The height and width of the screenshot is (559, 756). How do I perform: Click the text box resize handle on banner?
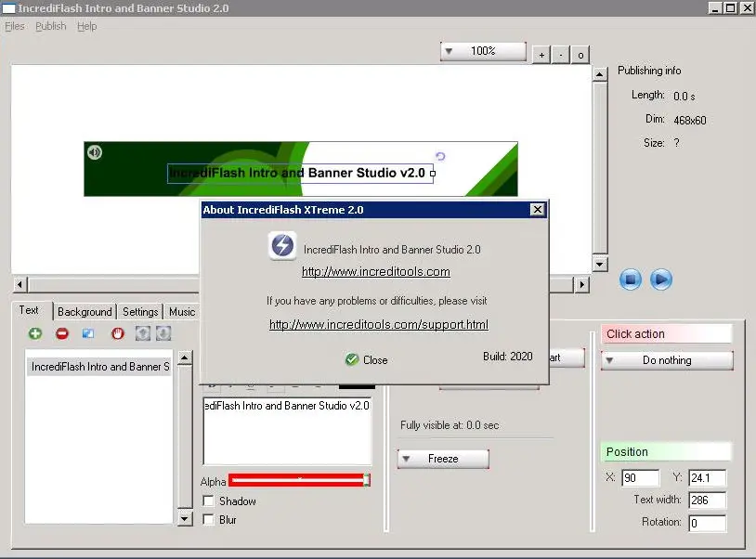click(x=433, y=174)
